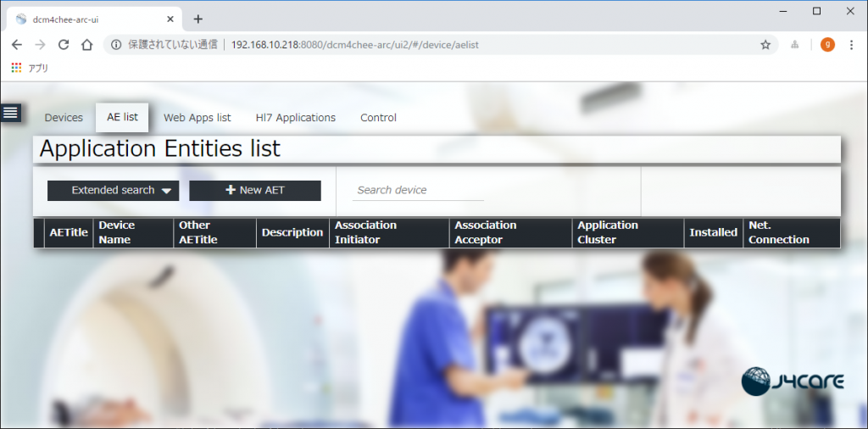Viewport: 868px width, 429px height.
Task: View site security information icon
Action: pos(115,45)
